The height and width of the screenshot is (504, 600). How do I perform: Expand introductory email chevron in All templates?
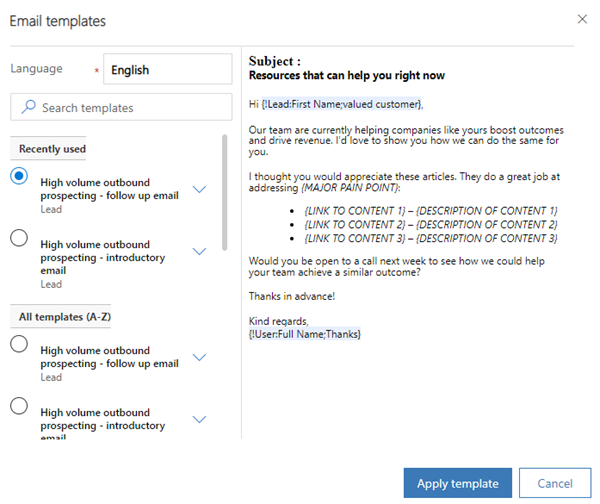tap(199, 419)
